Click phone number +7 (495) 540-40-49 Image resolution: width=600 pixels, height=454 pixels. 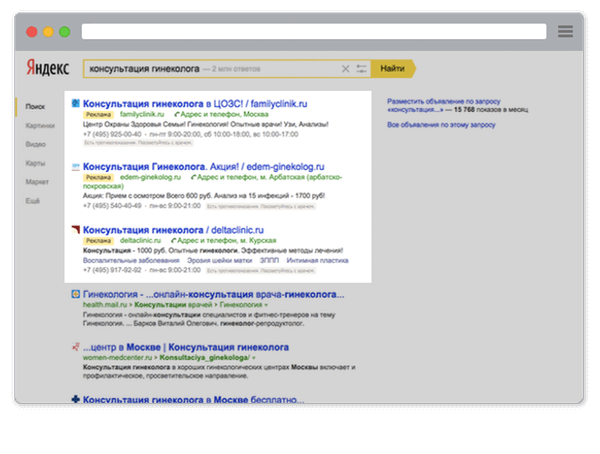point(112,206)
